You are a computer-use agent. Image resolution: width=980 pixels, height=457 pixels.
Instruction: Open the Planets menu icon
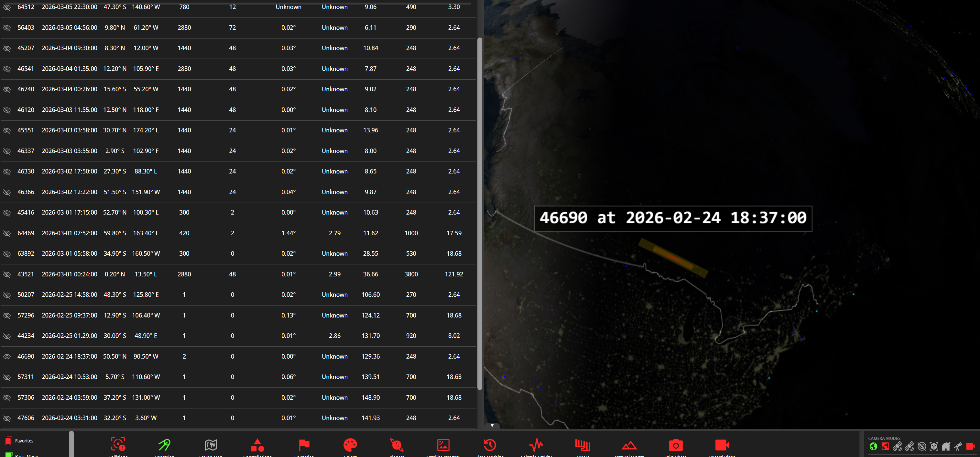[397, 444]
